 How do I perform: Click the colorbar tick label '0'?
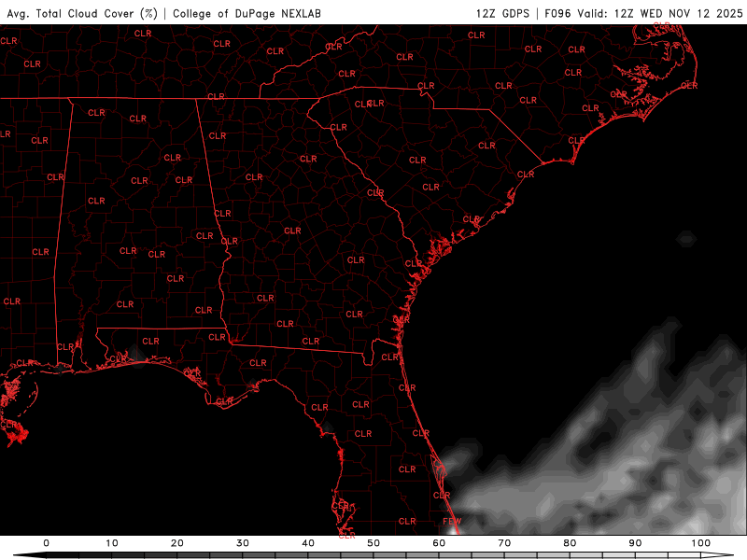click(46, 543)
